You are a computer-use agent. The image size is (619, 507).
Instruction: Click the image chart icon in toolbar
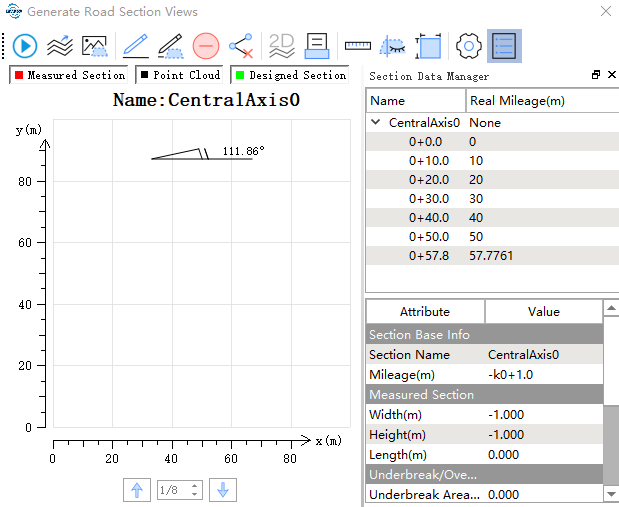(x=94, y=46)
